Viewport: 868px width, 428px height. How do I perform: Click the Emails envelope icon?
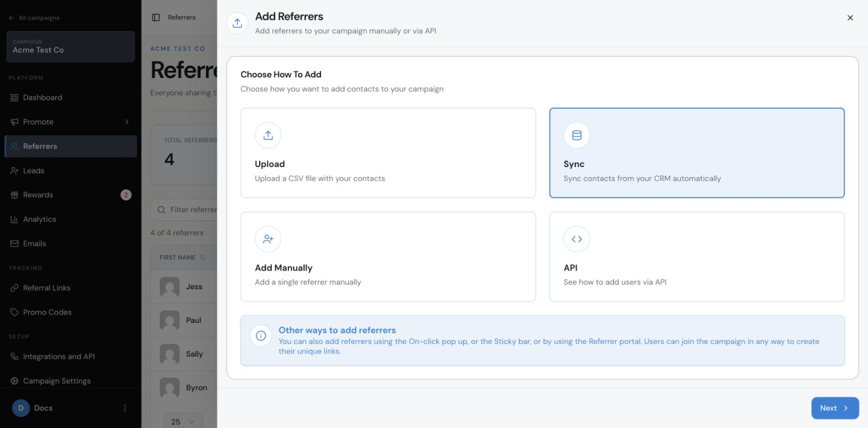click(14, 244)
